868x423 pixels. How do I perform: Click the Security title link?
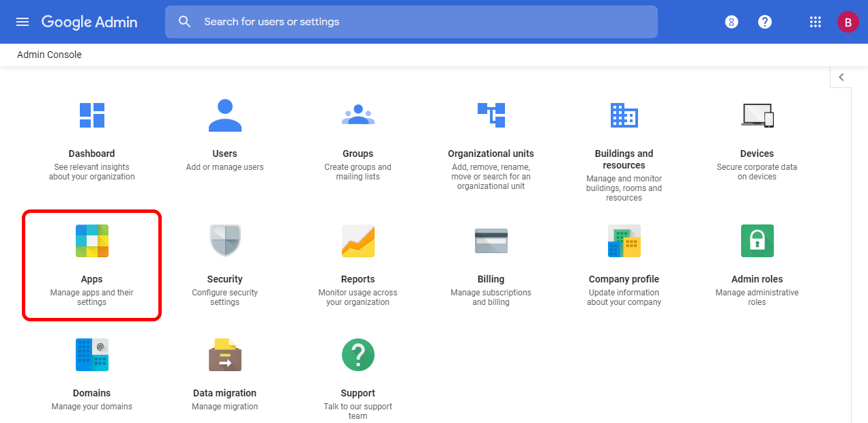(x=225, y=279)
